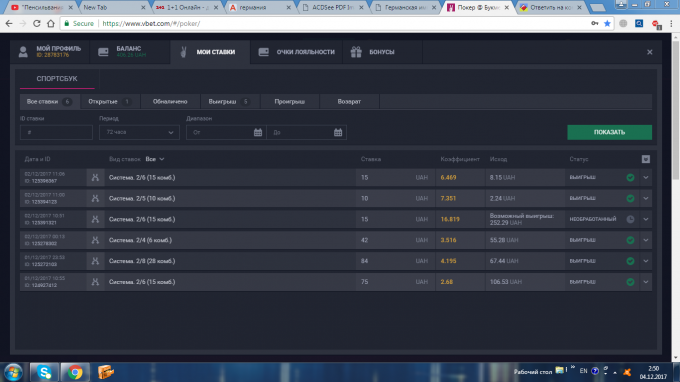Click the blue search extension icon
680x382 pixels.
pos(639,23)
